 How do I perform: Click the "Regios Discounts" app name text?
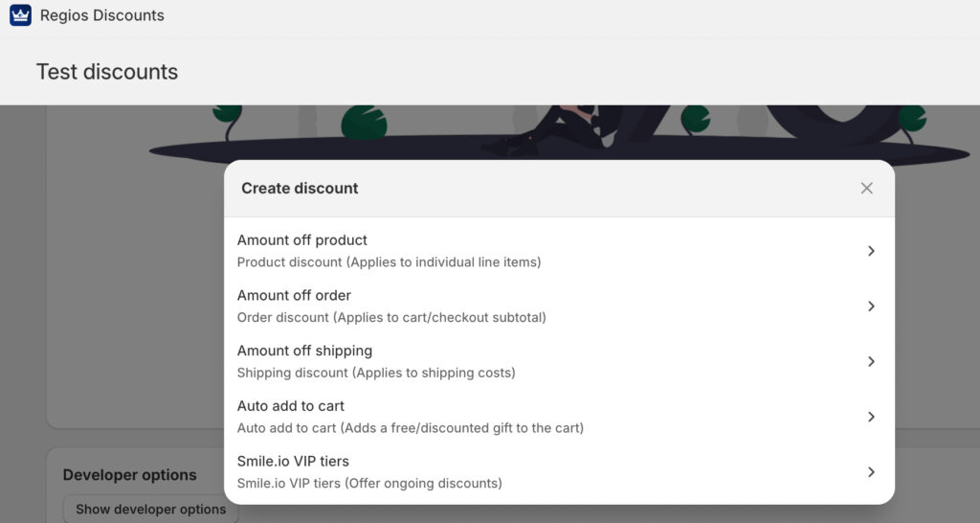pos(102,15)
